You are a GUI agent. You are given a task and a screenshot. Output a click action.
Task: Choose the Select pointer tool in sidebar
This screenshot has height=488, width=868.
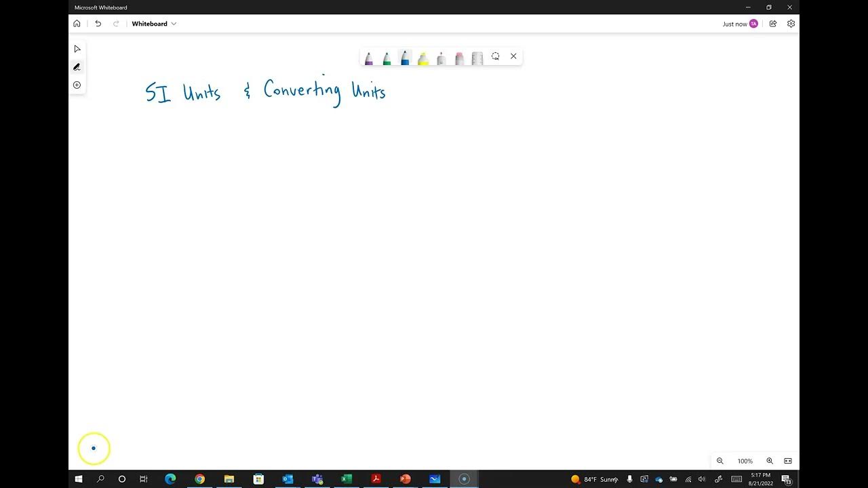pos(77,49)
